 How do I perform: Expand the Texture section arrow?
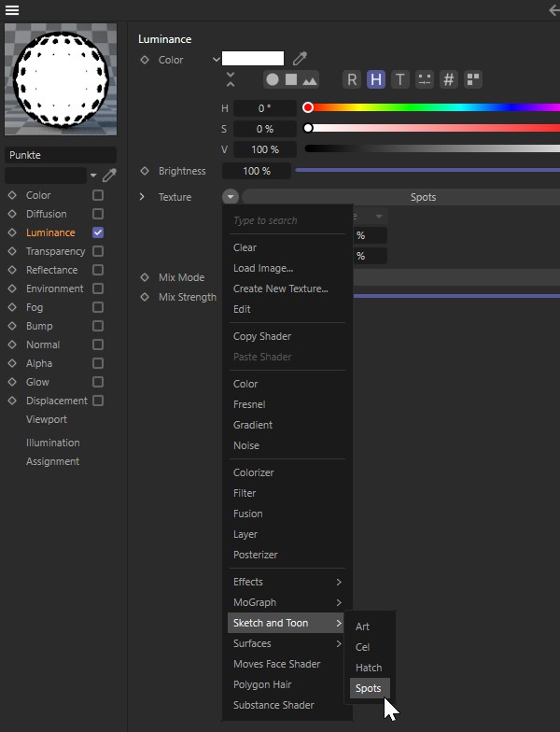tap(142, 197)
